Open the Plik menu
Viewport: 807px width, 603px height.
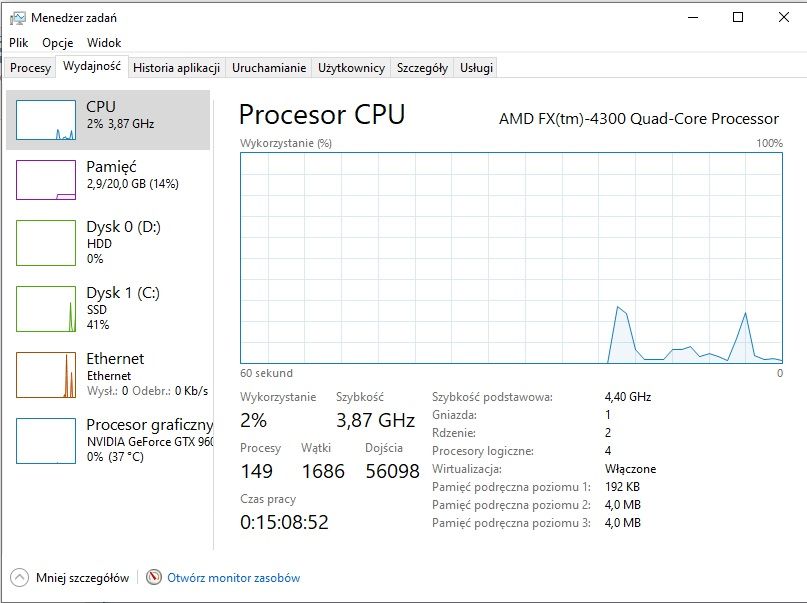point(19,43)
